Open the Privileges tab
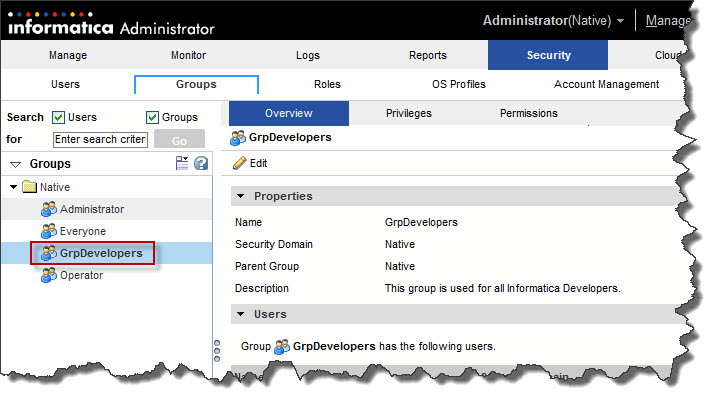 (409, 113)
